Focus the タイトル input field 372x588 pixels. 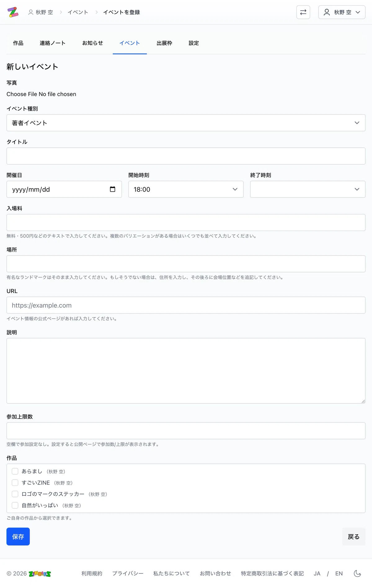pyautogui.click(x=186, y=156)
